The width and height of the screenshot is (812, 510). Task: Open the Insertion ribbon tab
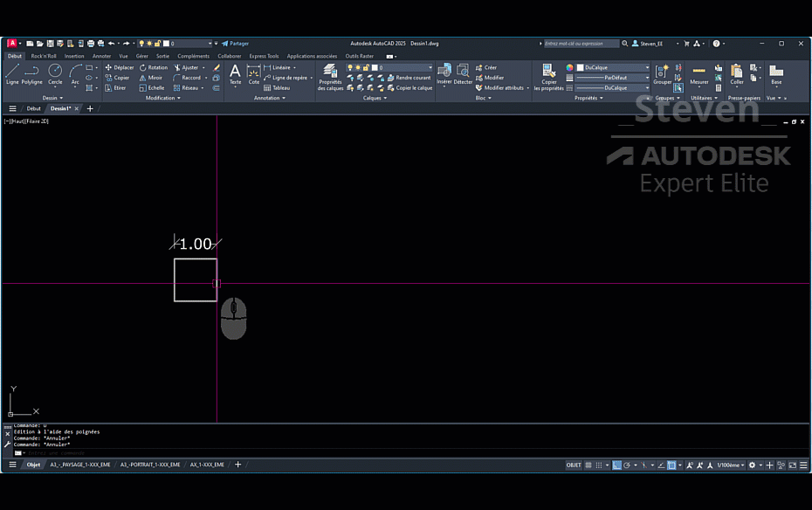[x=74, y=56]
